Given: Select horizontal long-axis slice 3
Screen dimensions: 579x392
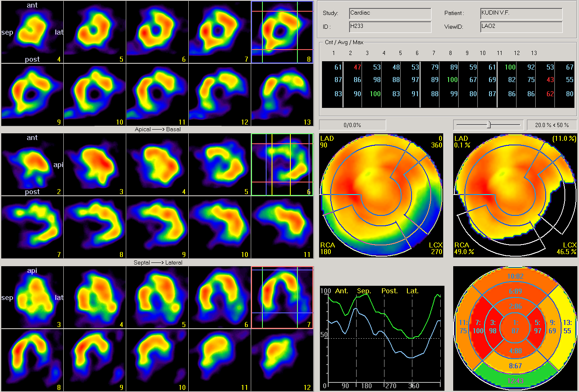Looking at the screenshot, I should click(x=32, y=297).
